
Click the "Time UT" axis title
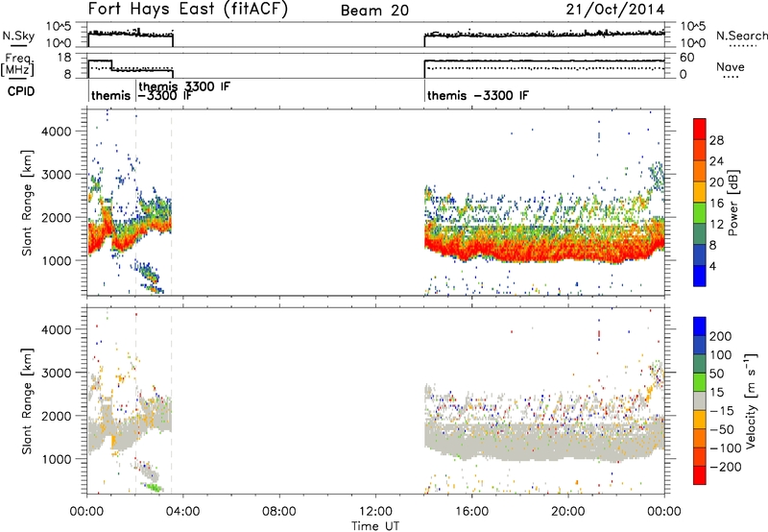(x=375, y=526)
